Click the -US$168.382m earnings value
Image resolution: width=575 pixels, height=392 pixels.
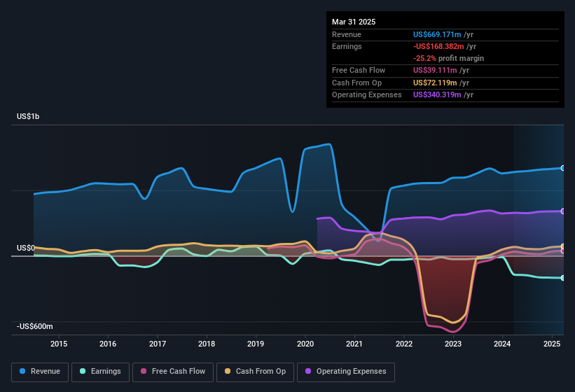tap(438, 46)
